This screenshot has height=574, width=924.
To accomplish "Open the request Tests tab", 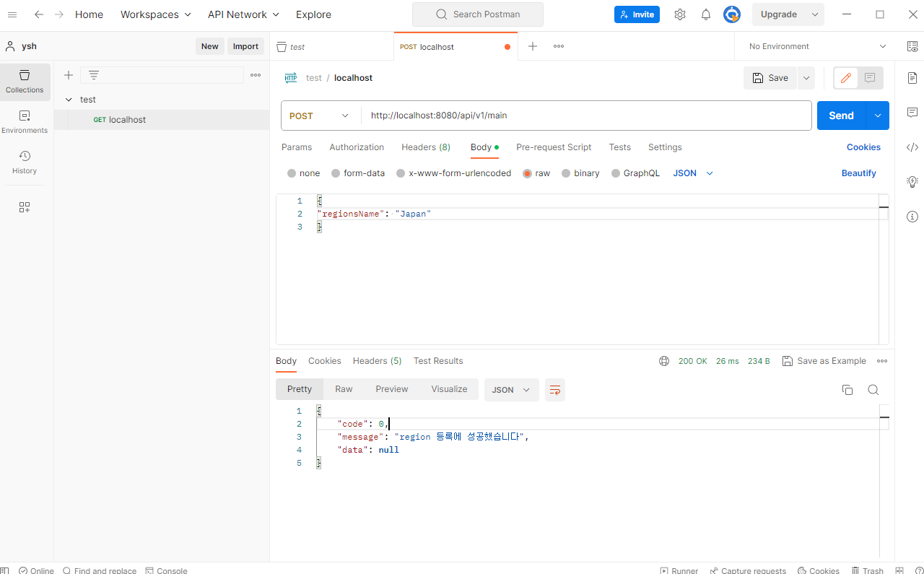I will (619, 147).
